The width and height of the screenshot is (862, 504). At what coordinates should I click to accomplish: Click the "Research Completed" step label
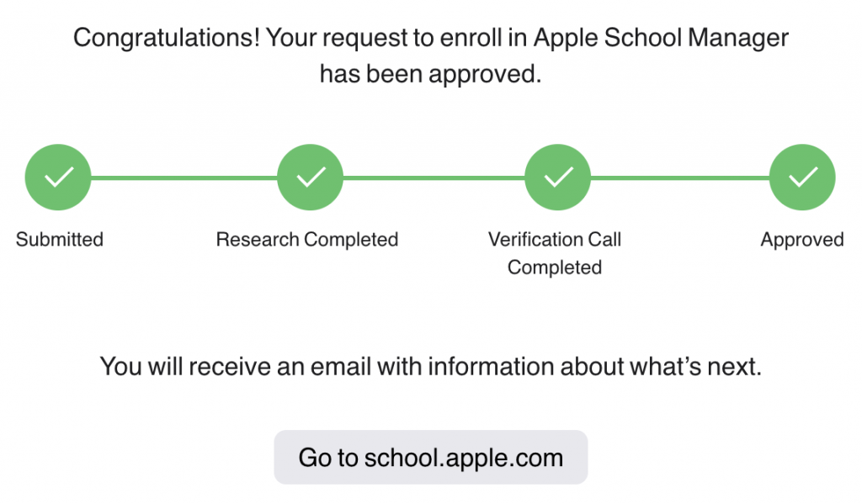coord(307,240)
